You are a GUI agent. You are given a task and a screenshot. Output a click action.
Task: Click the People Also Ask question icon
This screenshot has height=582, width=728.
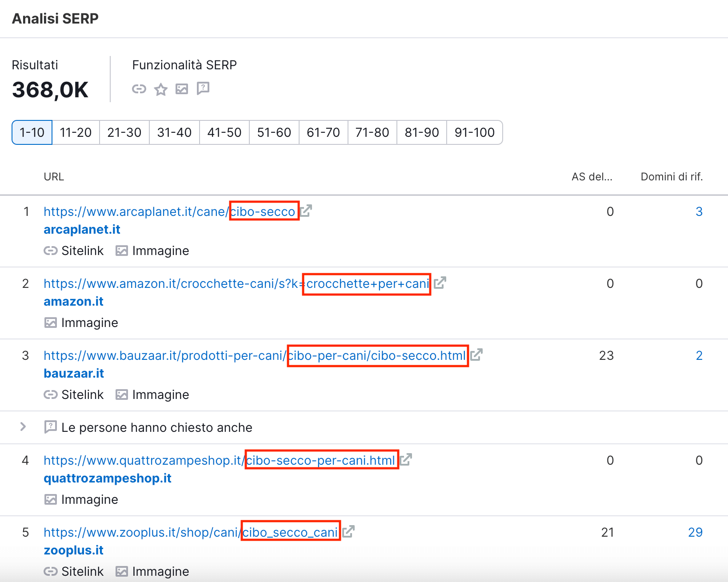(203, 89)
